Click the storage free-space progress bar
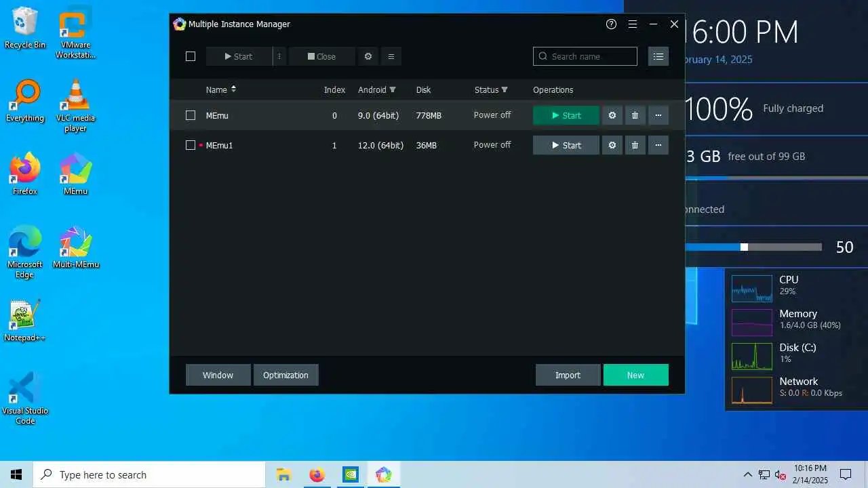Image resolution: width=868 pixels, height=488 pixels. tap(776, 178)
